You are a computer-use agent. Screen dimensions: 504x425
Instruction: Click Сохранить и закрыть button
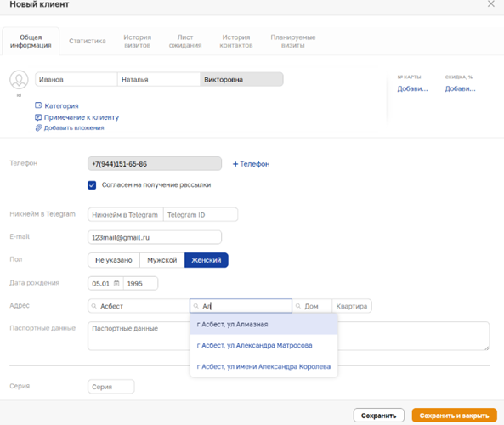click(x=454, y=416)
